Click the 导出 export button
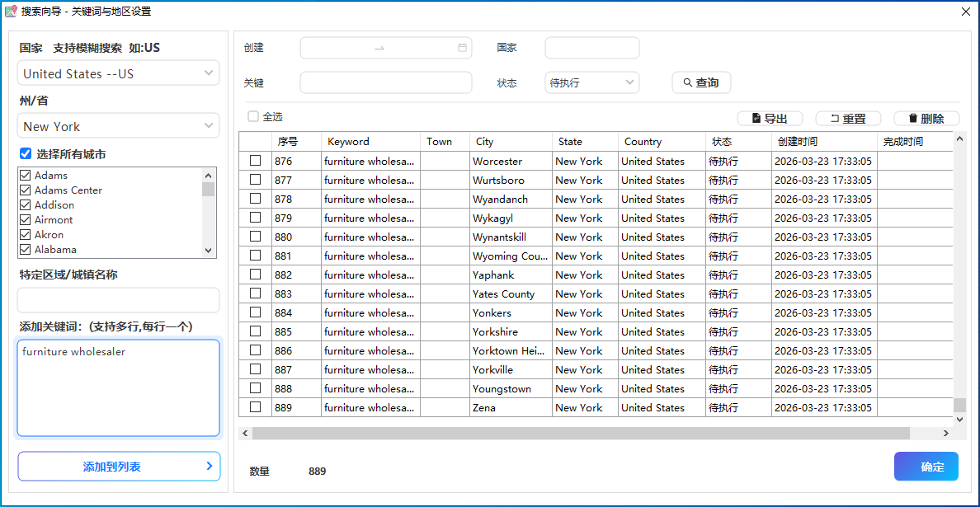This screenshot has width=980, height=507. 769,119
